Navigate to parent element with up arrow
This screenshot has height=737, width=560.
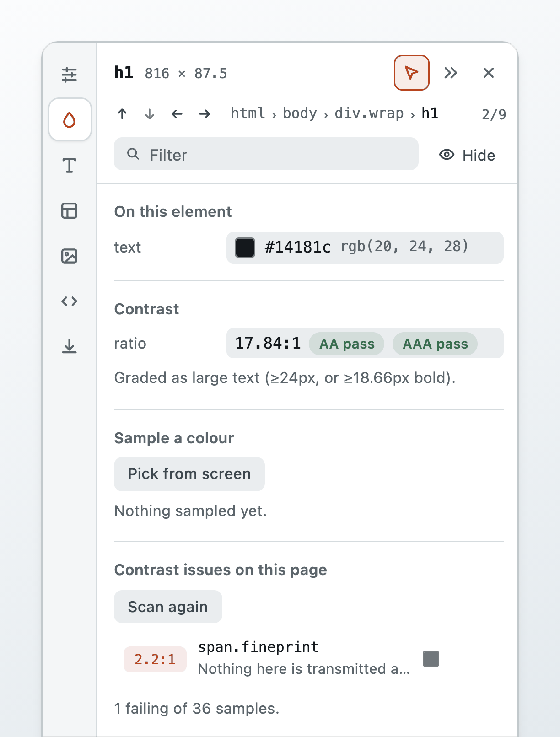(x=122, y=113)
